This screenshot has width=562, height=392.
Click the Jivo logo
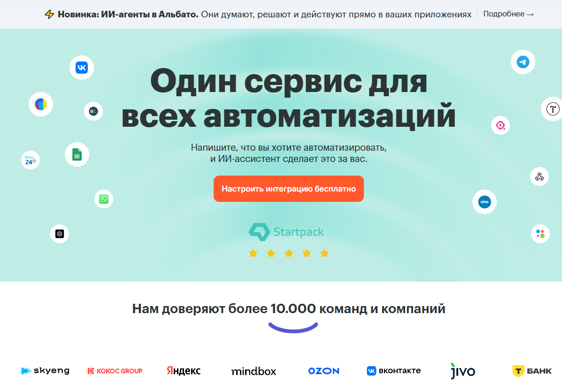coord(463,371)
